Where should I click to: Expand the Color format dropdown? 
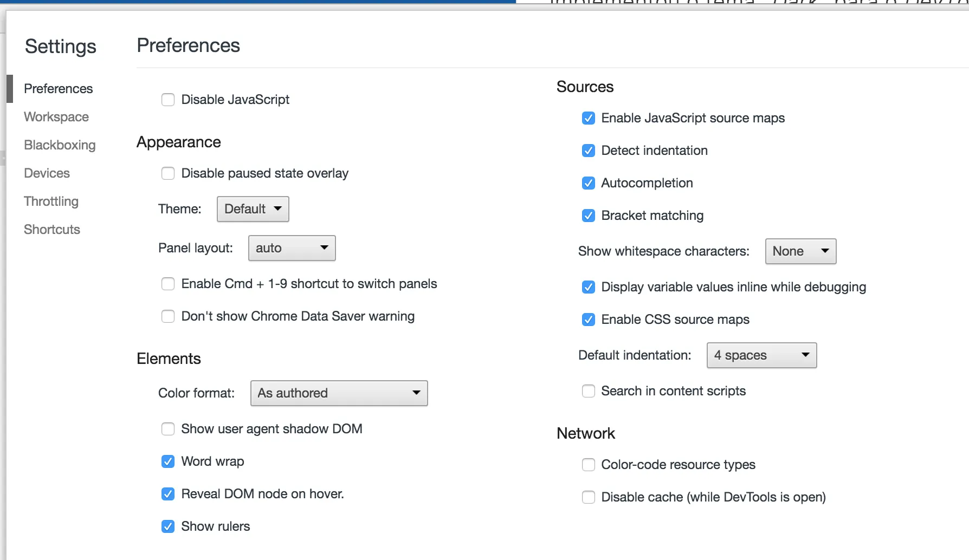pyautogui.click(x=339, y=393)
